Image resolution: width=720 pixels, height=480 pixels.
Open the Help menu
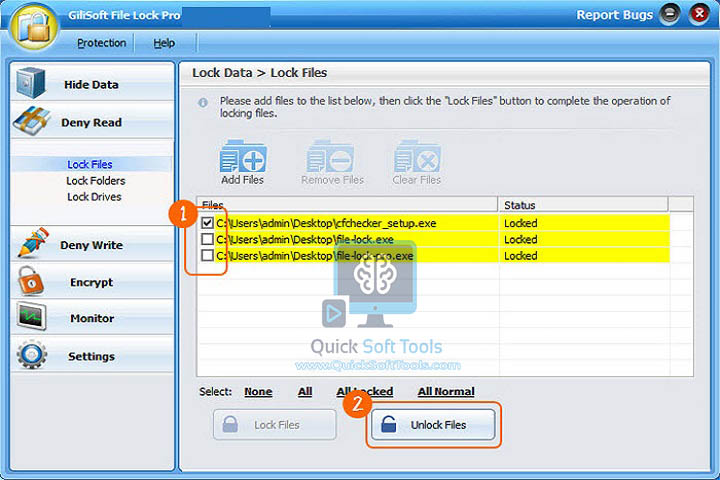point(164,43)
